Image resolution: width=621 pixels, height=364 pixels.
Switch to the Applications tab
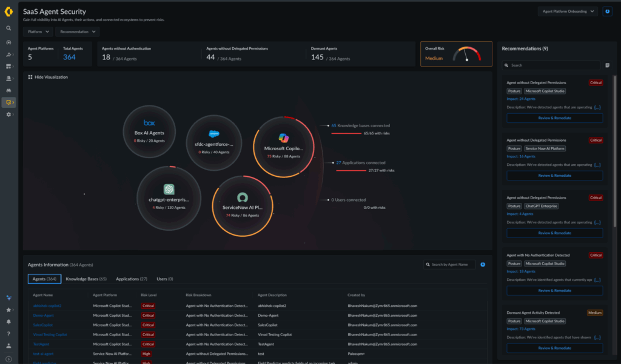(x=131, y=279)
